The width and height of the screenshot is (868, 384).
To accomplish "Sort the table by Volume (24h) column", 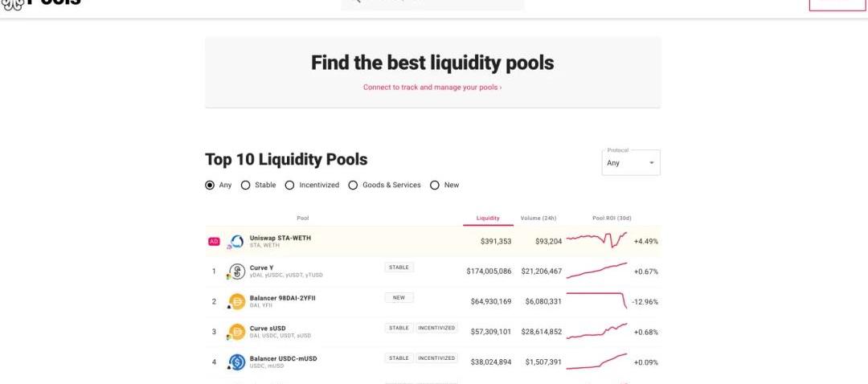I will click(x=538, y=219).
